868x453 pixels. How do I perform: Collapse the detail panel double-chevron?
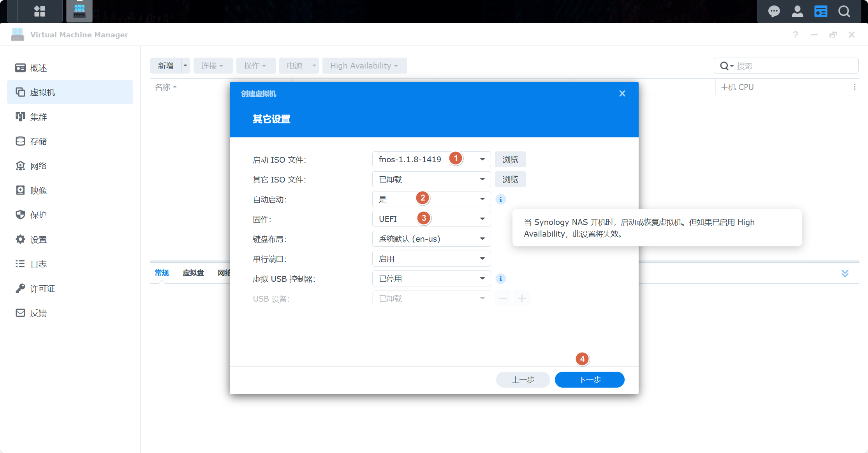point(845,273)
